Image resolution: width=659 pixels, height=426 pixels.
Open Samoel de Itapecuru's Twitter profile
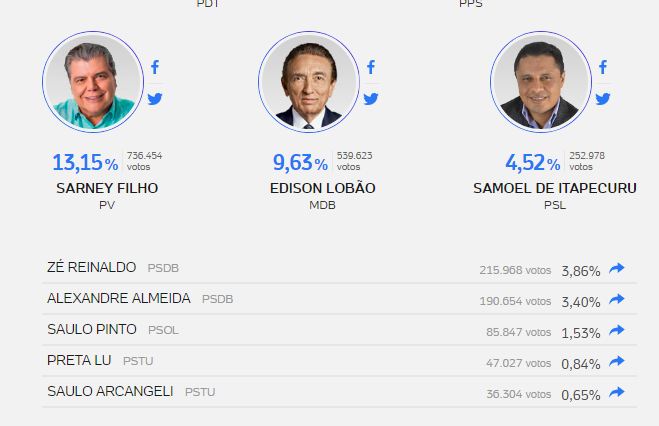603,98
